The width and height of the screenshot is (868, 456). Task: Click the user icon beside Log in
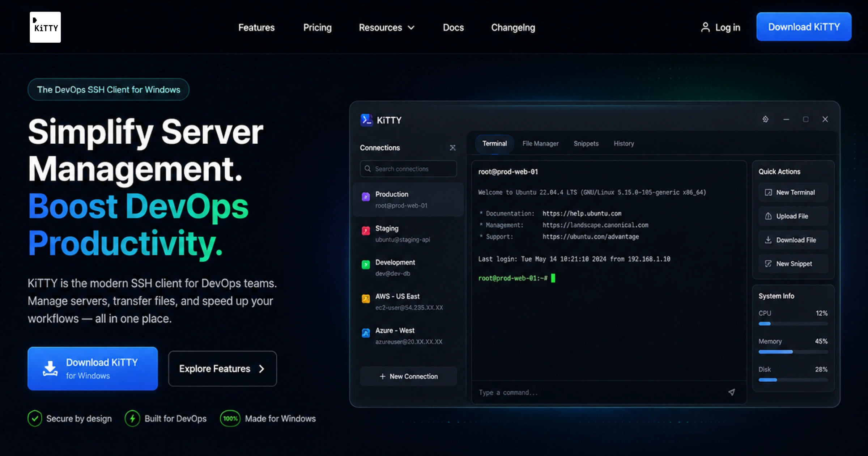click(705, 27)
